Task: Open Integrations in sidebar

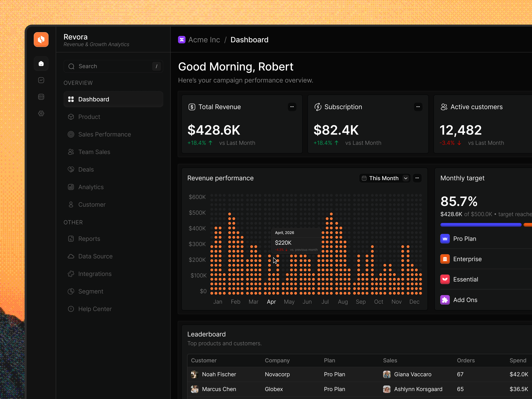Action: coord(113,274)
